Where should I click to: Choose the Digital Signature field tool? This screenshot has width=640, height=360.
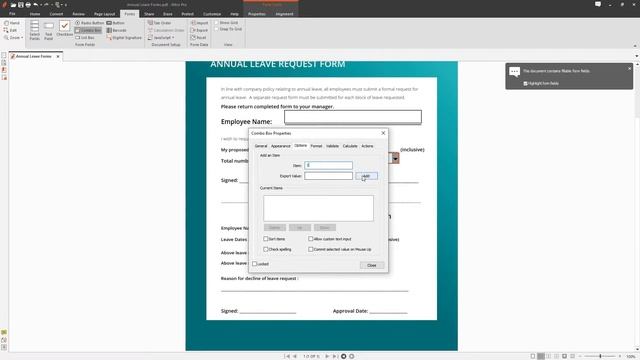[x=124, y=38]
